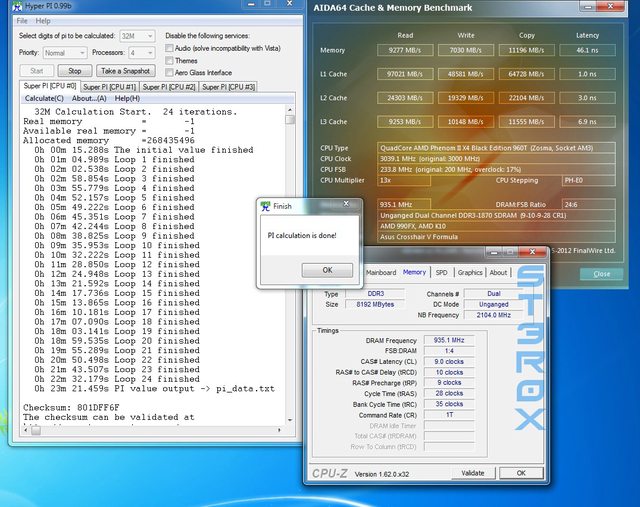The image size is (640, 507).
Task: Click the CPU Type field in AIDA64
Action: 496,148
